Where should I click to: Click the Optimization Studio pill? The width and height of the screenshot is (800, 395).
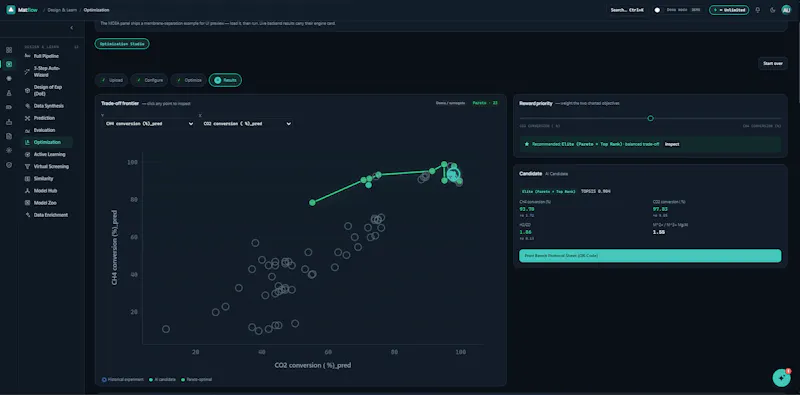[x=122, y=44]
